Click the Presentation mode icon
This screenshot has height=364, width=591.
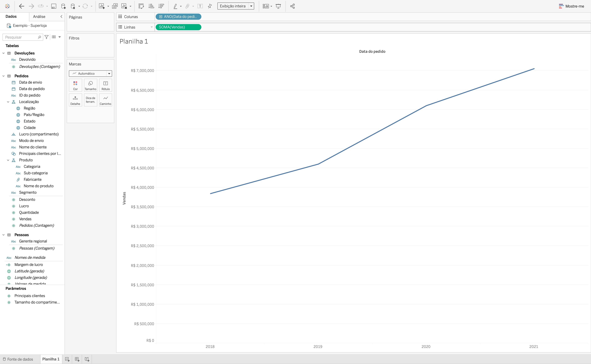[278, 6]
